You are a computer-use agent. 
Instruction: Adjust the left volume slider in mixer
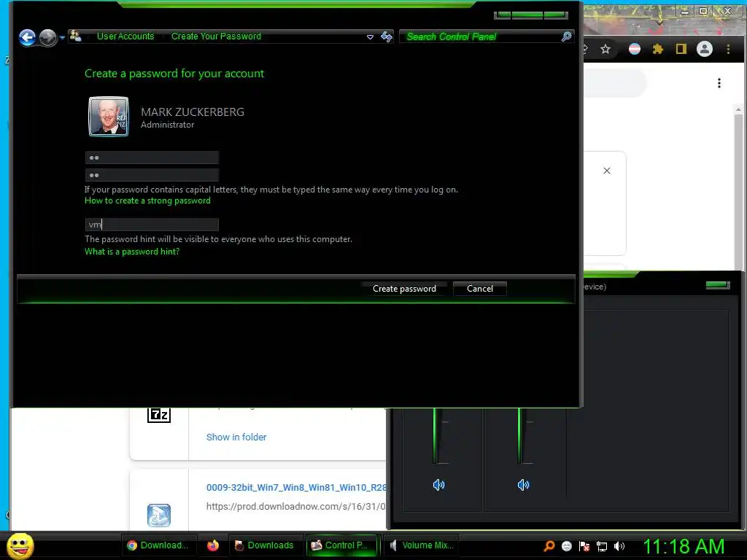click(436, 436)
